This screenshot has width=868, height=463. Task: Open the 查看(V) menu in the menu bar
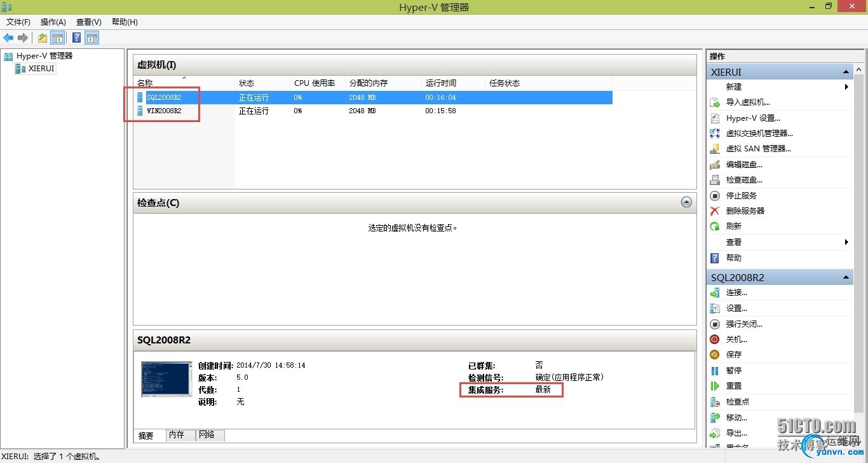click(89, 22)
